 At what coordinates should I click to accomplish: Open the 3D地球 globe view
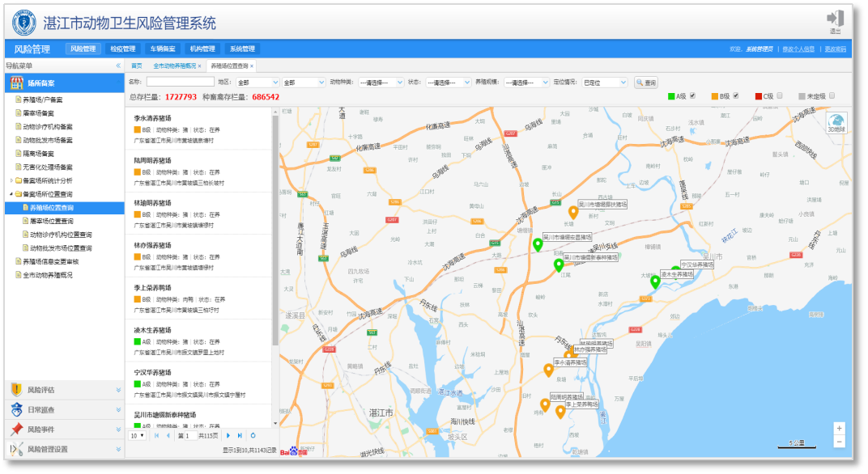tap(836, 122)
